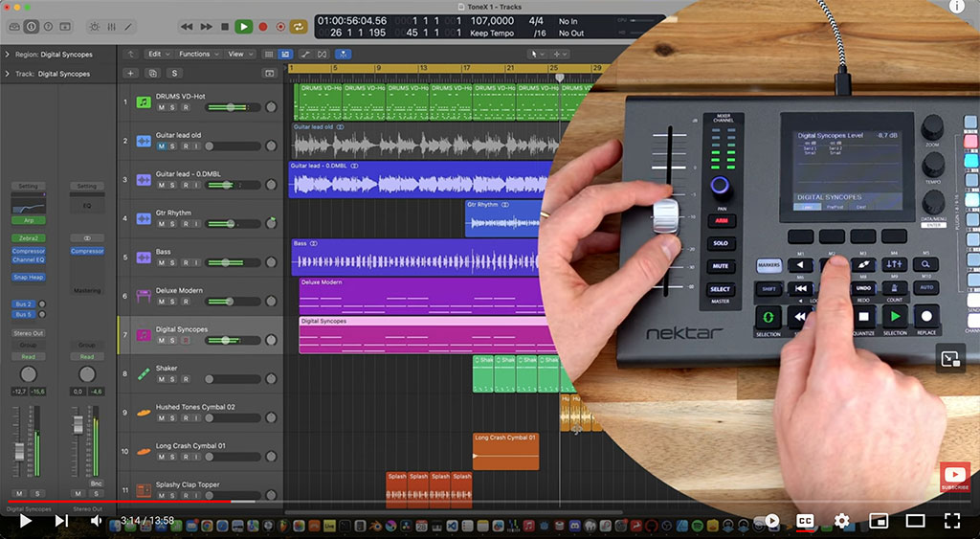Click the Bass audio track icon
Screen dimensions: 980x539
[x=144, y=257]
